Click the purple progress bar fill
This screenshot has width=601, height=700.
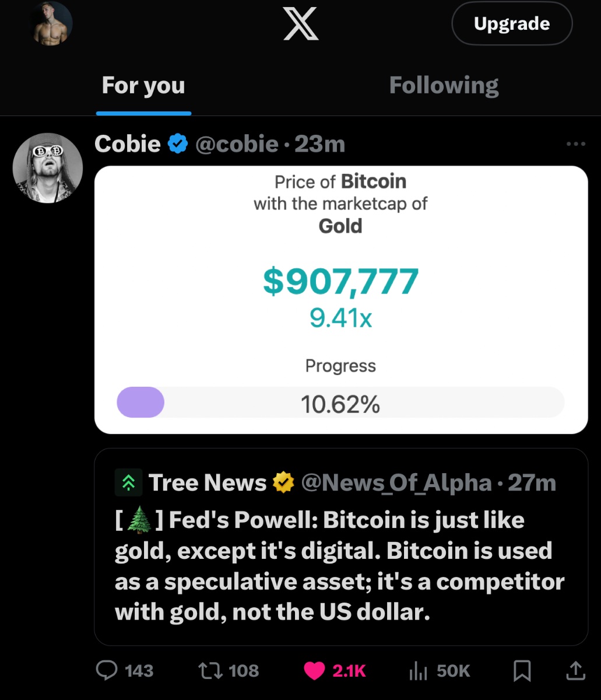pyautogui.click(x=140, y=402)
